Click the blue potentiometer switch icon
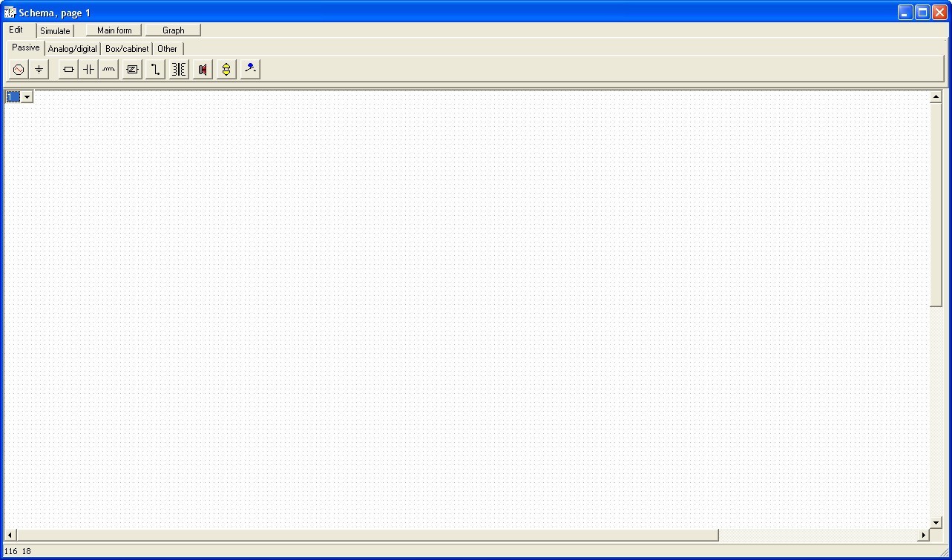The width and height of the screenshot is (952, 560). click(x=250, y=70)
